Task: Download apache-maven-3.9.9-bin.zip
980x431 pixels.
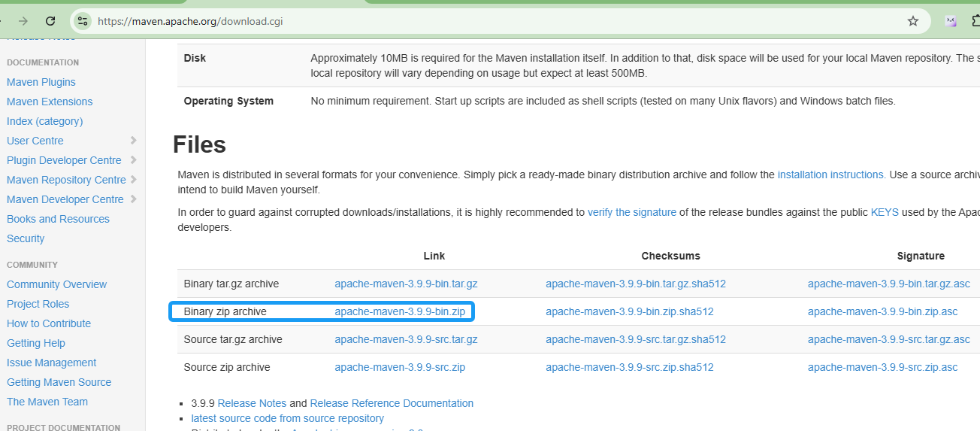Action: (400, 311)
